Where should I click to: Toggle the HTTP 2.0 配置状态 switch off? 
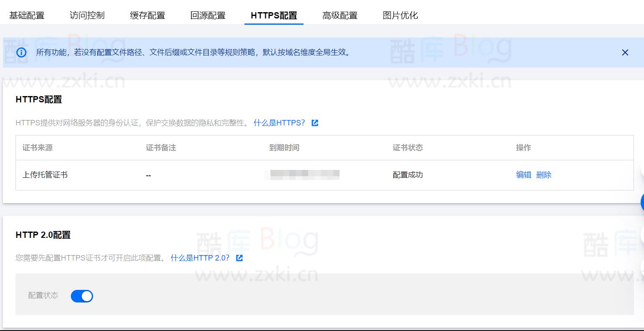click(82, 296)
